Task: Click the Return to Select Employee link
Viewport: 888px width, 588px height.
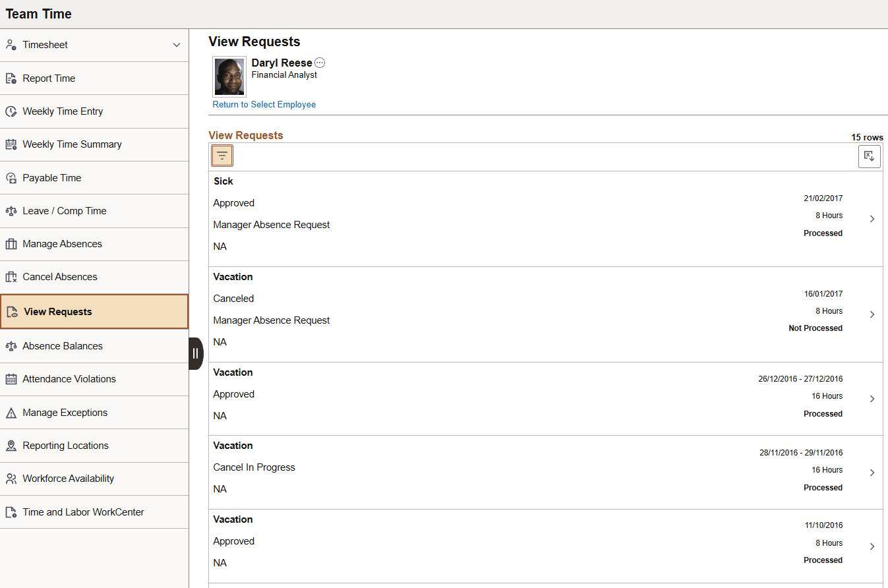Action: tap(264, 104)
